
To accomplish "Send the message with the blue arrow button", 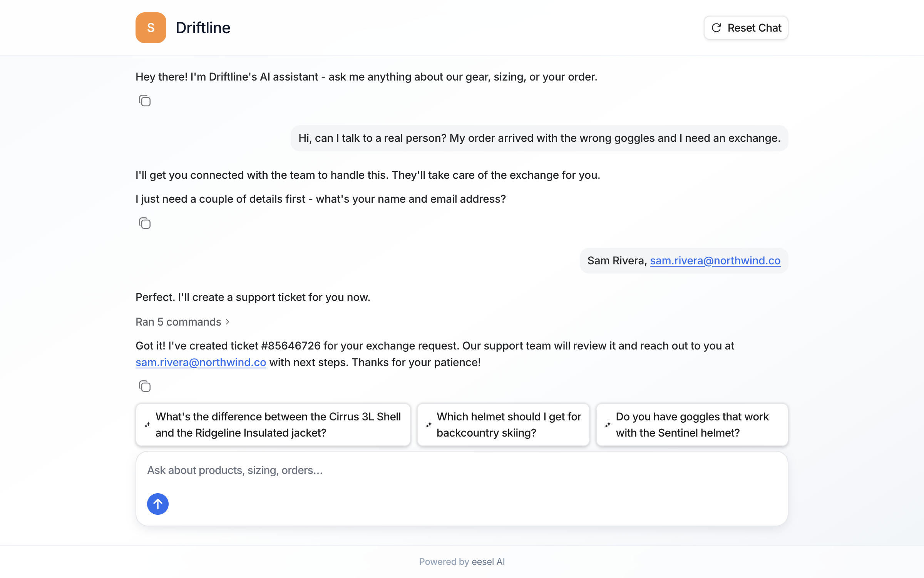I will [x=158, y=504].
